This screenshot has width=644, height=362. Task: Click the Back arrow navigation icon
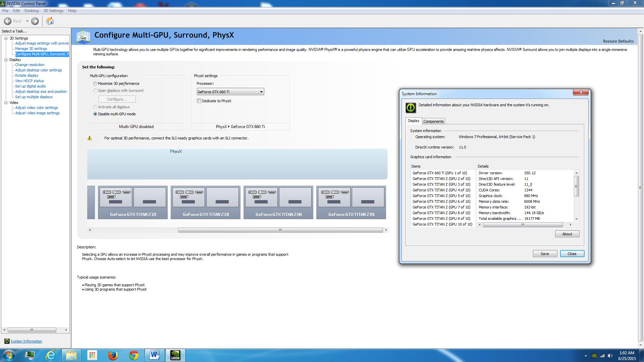click(8, 21)
